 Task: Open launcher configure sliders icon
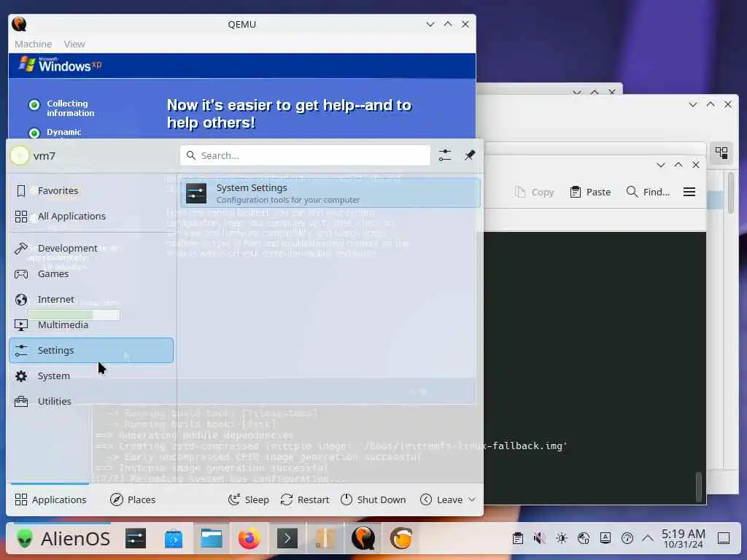coord(445,156)
